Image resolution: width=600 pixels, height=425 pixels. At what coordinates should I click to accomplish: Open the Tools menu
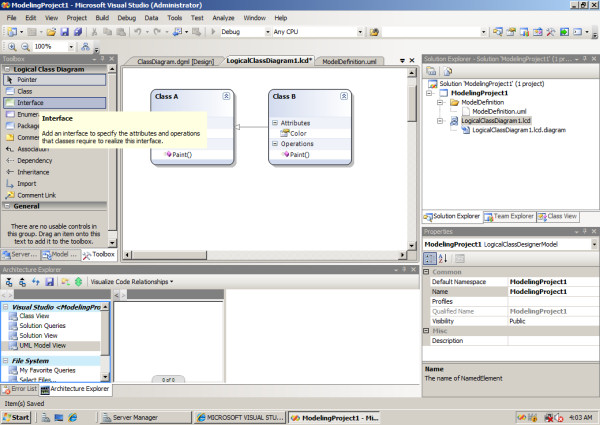pos(174,18)
